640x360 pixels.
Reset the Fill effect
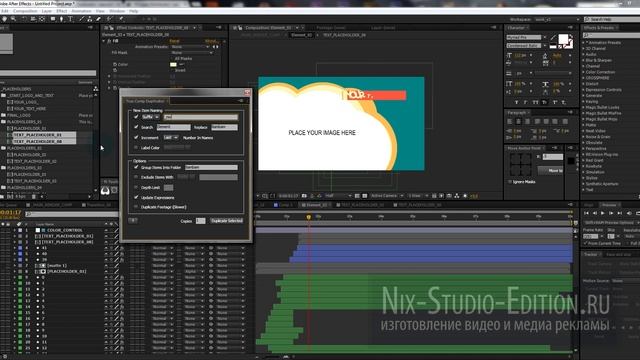coord(174,41)
